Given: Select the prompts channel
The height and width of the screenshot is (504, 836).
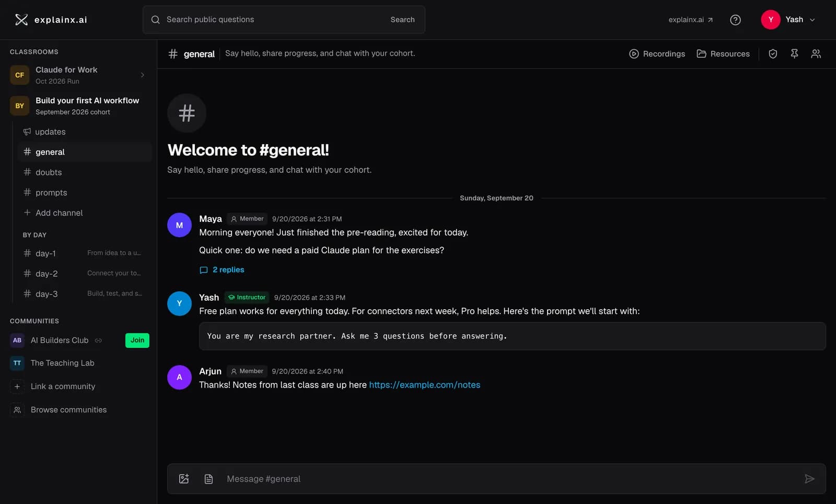Looking at the screenshot, I should coord(85,193).
